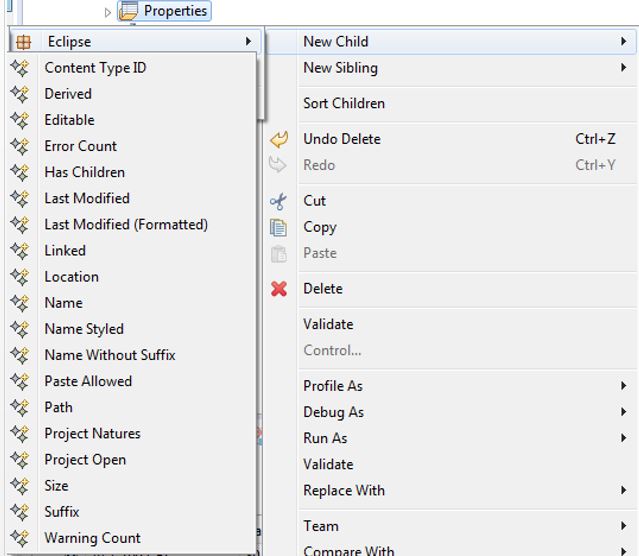Click the icon beside Content Type ID
Screen dimensions: 639x556
[20, 68]
